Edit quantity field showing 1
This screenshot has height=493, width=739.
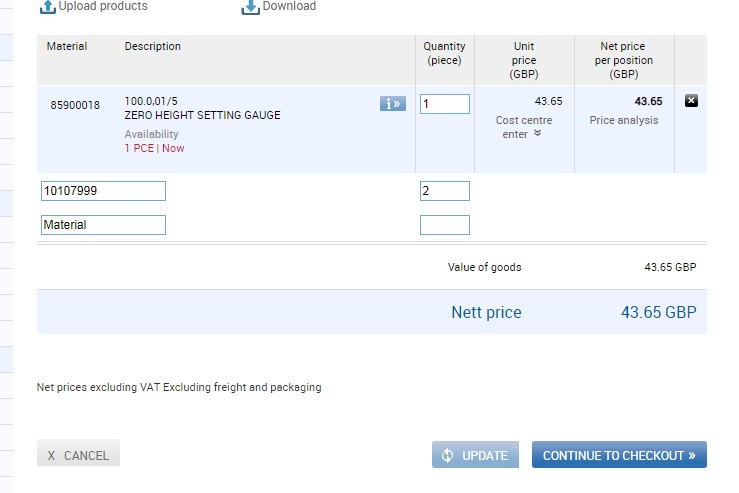(x=445, y=104)
